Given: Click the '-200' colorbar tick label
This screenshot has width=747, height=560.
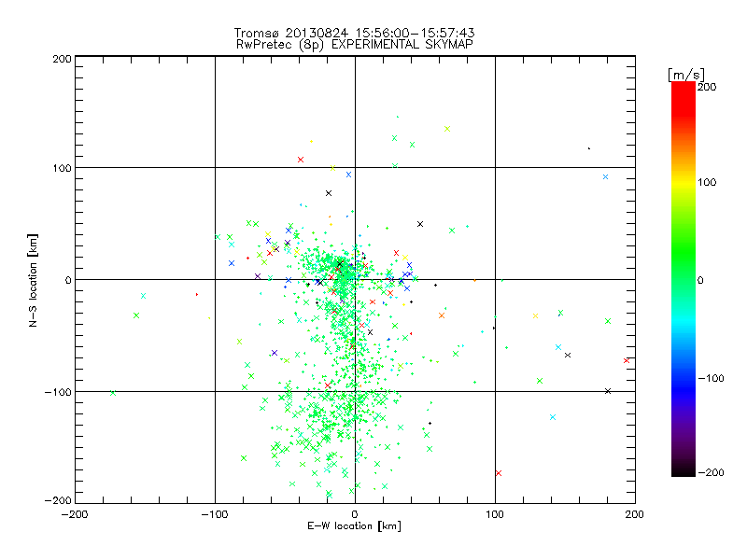Looking at the screenshot, I should tap(711, 472).
